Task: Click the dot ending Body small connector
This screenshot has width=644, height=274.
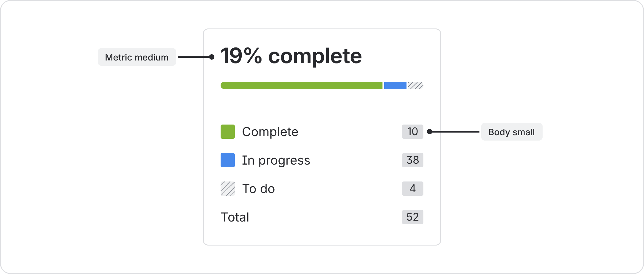Action: (430, 132)
